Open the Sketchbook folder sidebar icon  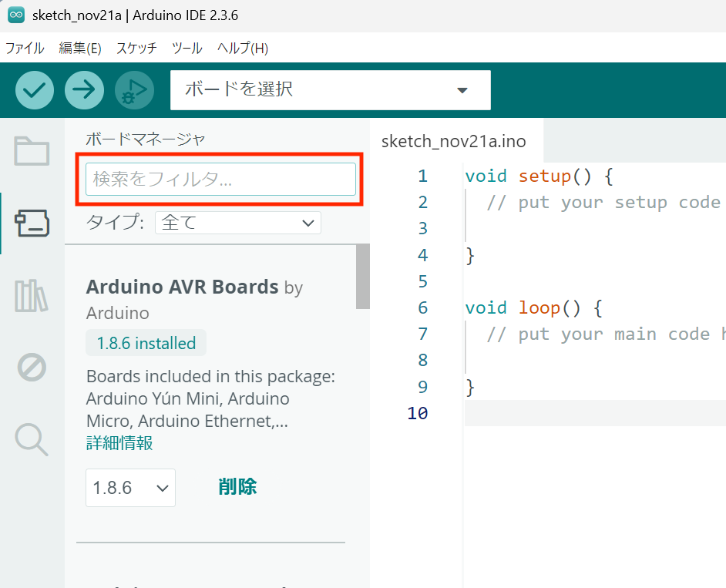[x=32, y=151]
